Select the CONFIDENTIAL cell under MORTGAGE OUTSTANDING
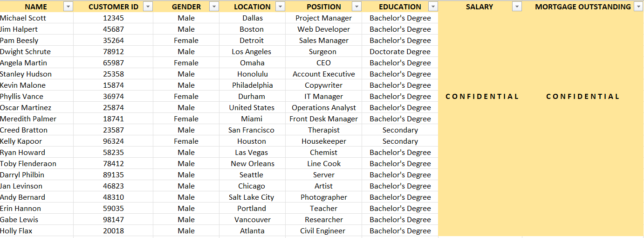This screenshot has height=238, width=644. click(583, 97)
